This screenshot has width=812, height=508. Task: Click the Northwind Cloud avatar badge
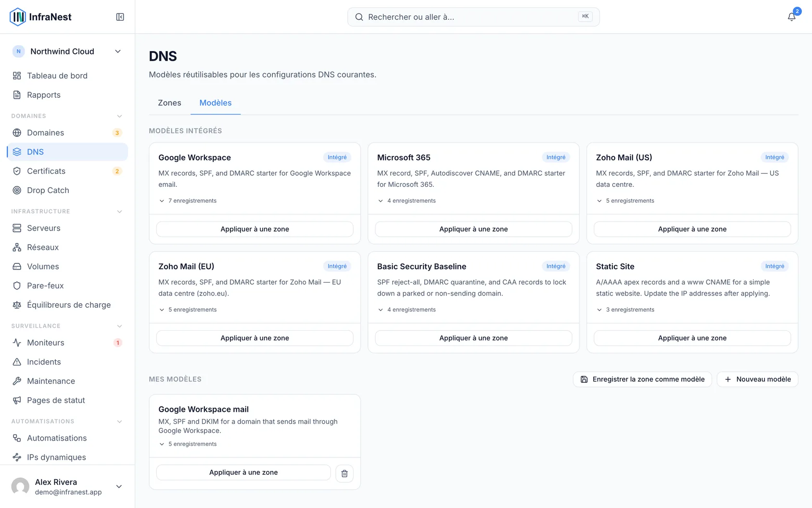pyautogui.click(x=18, y=52)
